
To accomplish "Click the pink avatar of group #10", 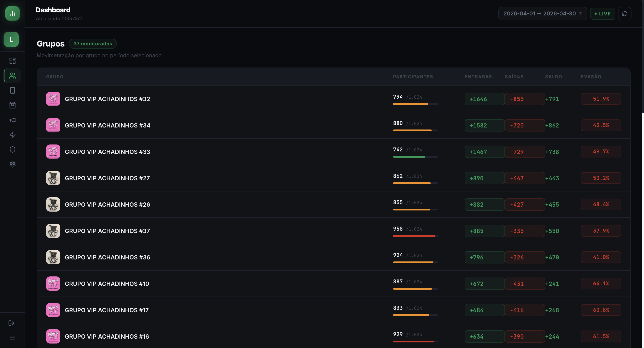I will (53, 284).
